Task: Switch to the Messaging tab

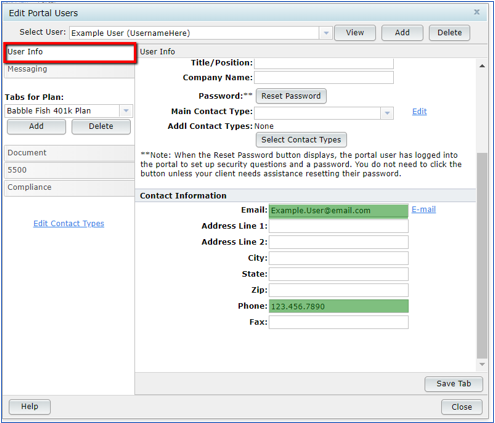Action: pyautogui.click(x=69, y=69)
